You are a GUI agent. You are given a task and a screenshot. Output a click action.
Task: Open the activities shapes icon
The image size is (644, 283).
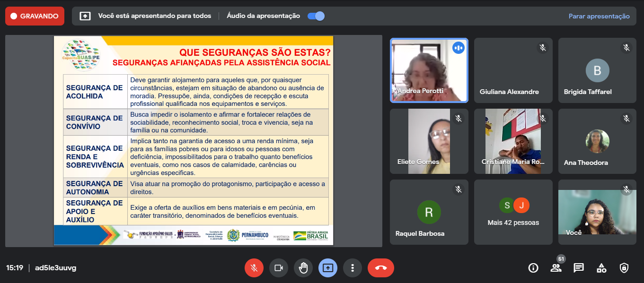[601, 268]
